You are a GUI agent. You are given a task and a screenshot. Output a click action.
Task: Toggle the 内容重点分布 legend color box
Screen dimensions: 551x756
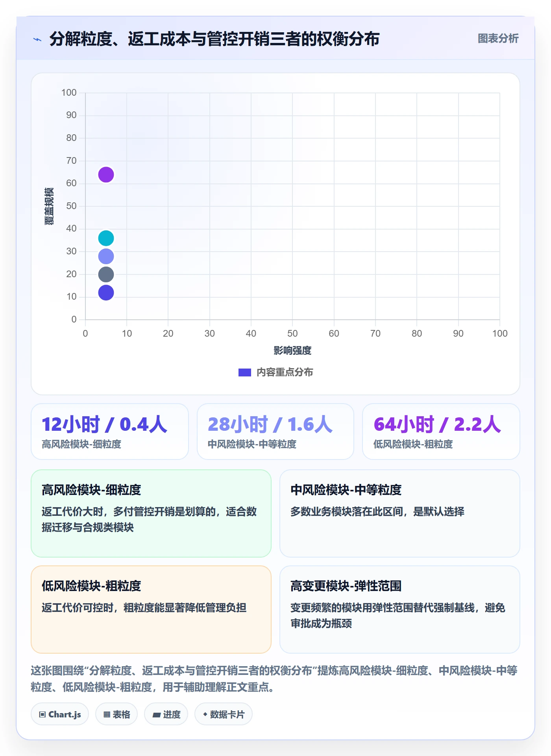(x=244, y=372)
